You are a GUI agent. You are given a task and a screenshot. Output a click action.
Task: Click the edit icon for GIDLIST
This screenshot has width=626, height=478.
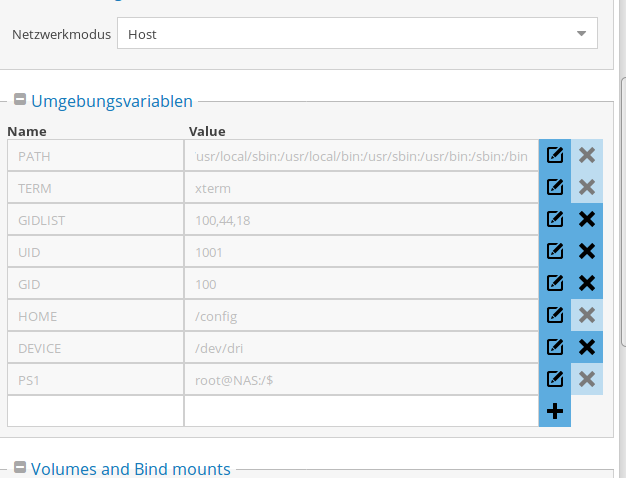pyautogui.click(x=555, y=219)
